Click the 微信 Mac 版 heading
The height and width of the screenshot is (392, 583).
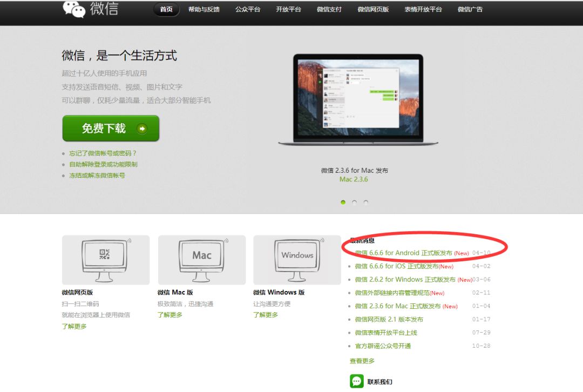tap(175, 292)
